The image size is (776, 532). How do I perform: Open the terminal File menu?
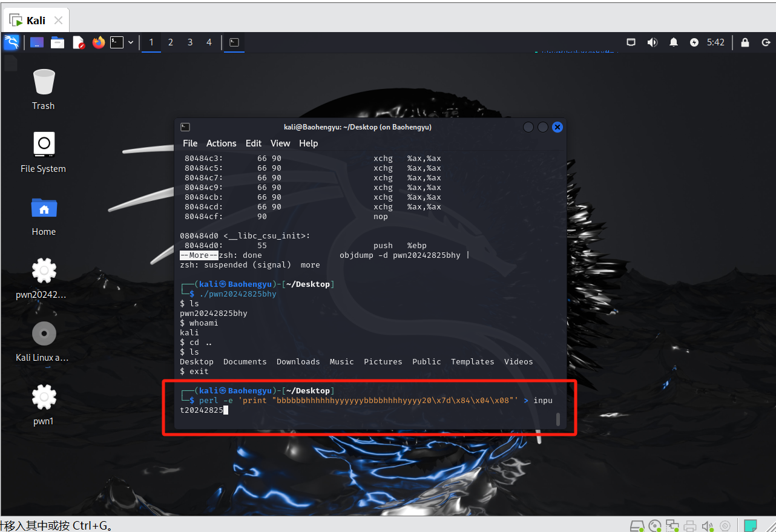click(190, 143)
